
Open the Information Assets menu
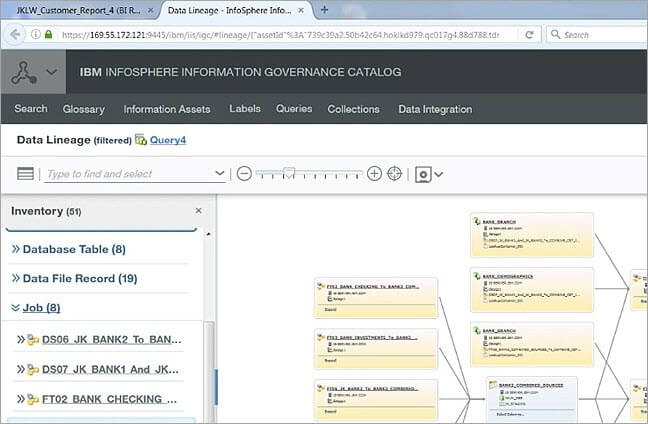167,109
